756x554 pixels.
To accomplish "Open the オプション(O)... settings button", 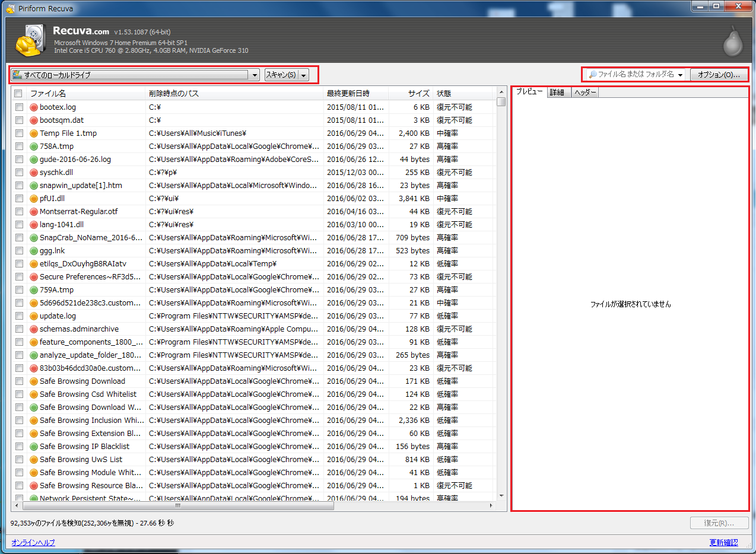I will click(719, 75).
